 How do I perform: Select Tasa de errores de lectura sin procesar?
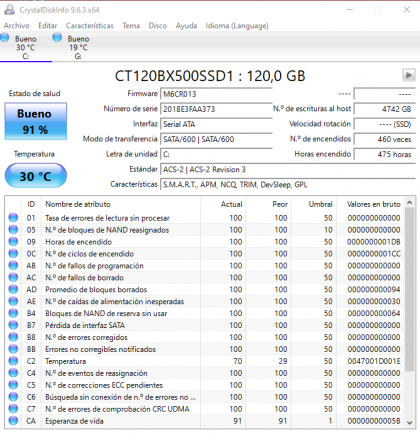[x=107, y=218]
